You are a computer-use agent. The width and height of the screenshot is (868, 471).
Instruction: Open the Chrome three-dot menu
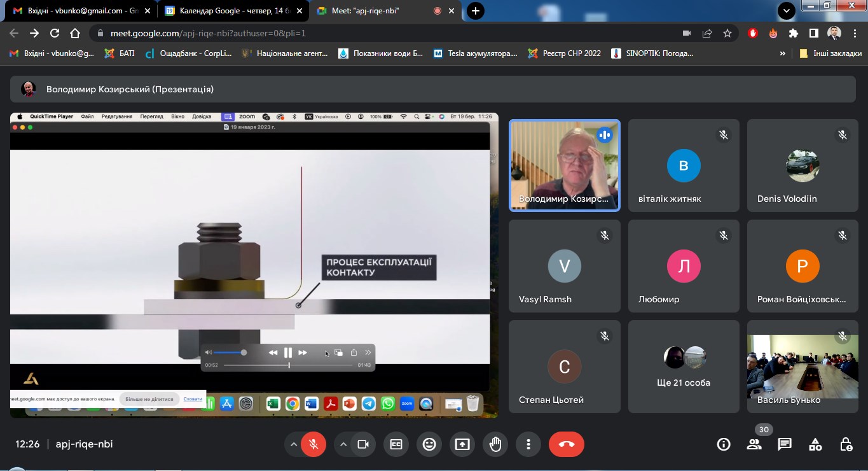tap(855, 33)
